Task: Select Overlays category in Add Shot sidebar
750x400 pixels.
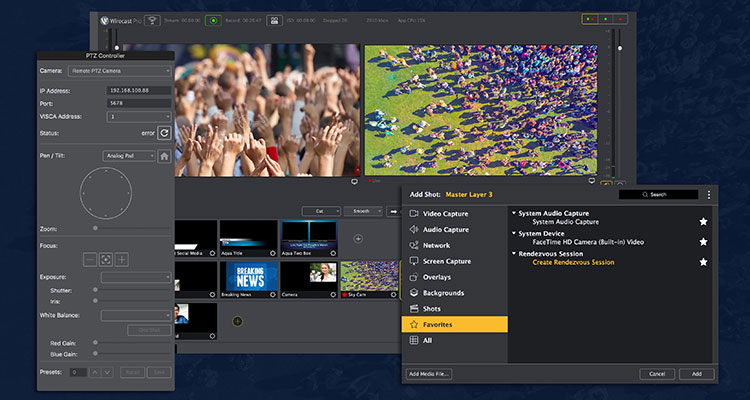Action: (x=438, y=277)
